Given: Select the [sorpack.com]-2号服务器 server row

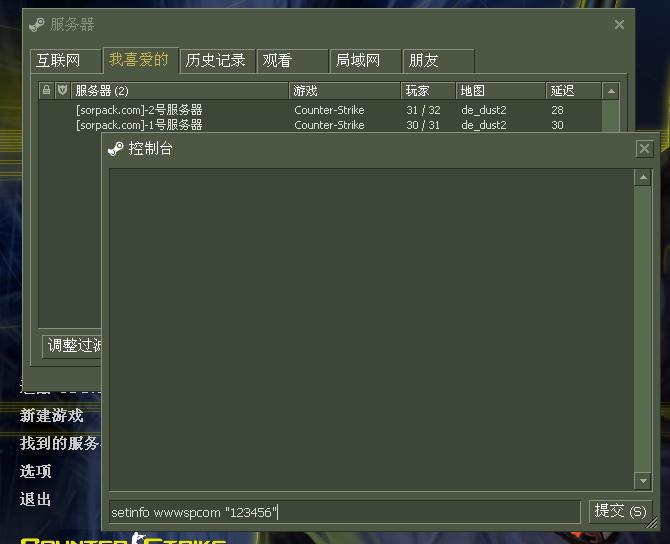Looking at the screenshot, I should pos(180,110).
